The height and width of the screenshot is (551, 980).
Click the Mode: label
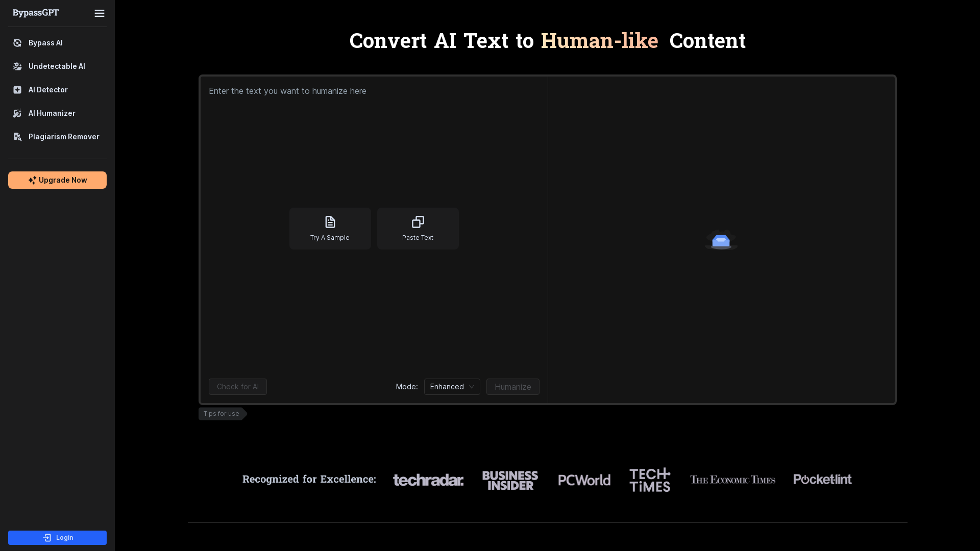407,387
